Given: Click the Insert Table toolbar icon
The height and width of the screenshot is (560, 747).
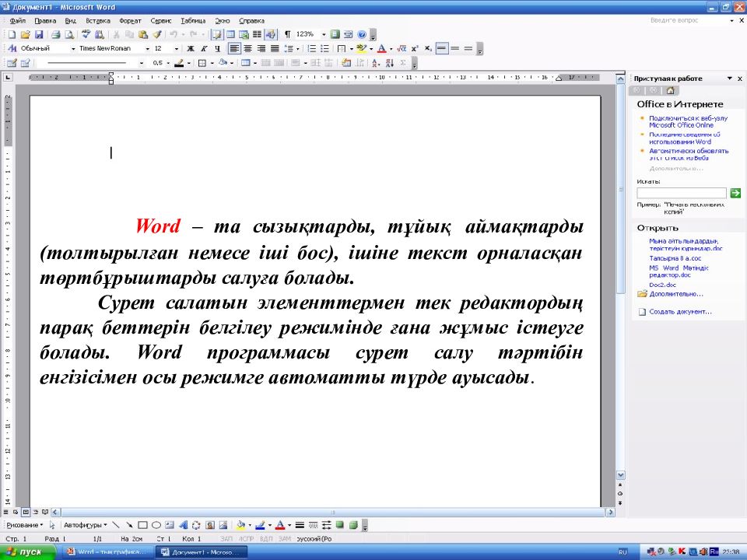Looking at the screenshot, I should tap(230, 34).
